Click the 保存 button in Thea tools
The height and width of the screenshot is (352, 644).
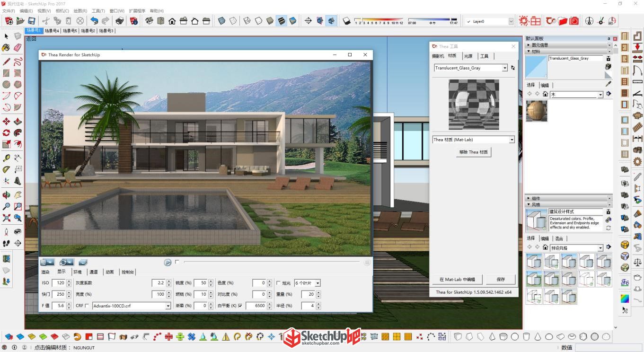pos(501,279)
